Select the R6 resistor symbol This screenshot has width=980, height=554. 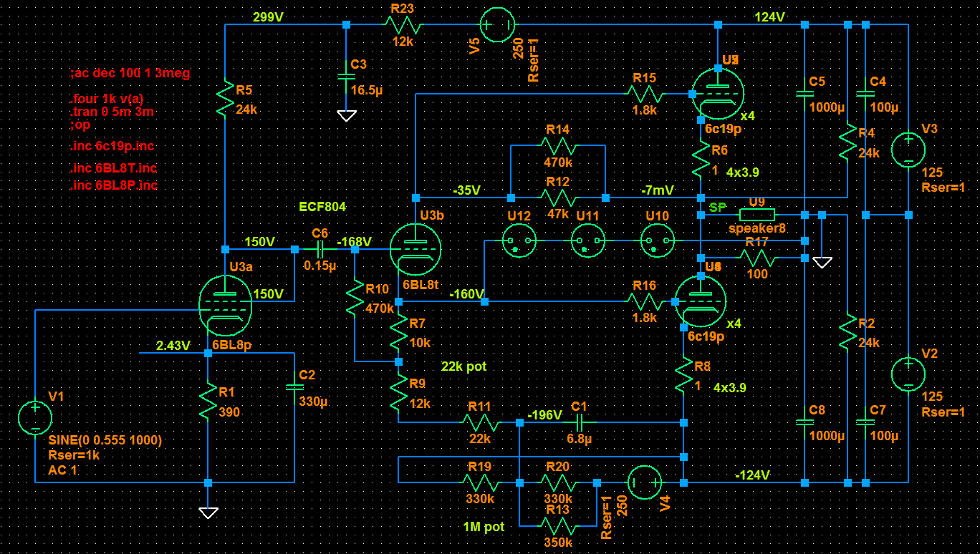701,159
